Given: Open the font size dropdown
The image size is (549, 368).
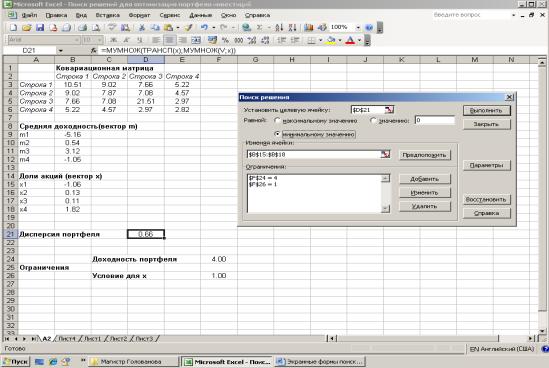Looking at the screenshot, I should 100,40.
